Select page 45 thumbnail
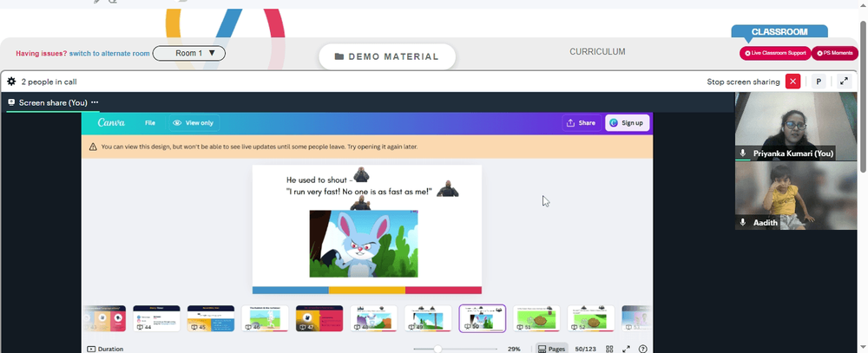The height and width of the screenshot is (353, 868). 210,318
